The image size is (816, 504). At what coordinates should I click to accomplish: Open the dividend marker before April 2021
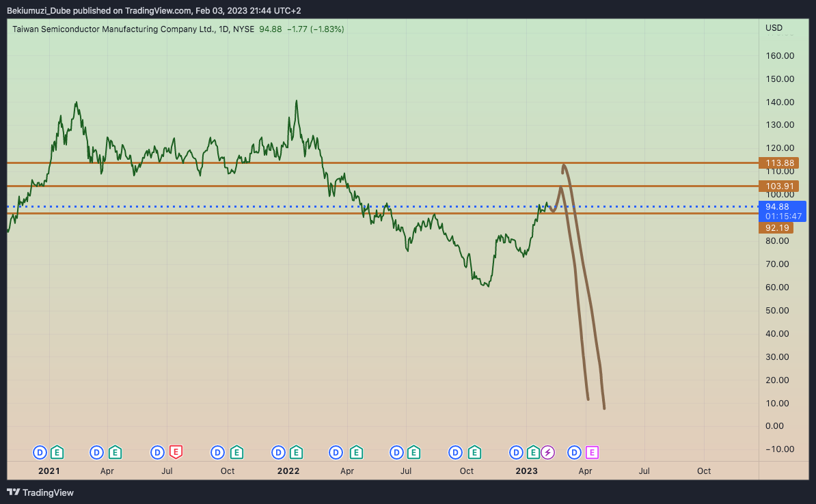tap(97, 453)
